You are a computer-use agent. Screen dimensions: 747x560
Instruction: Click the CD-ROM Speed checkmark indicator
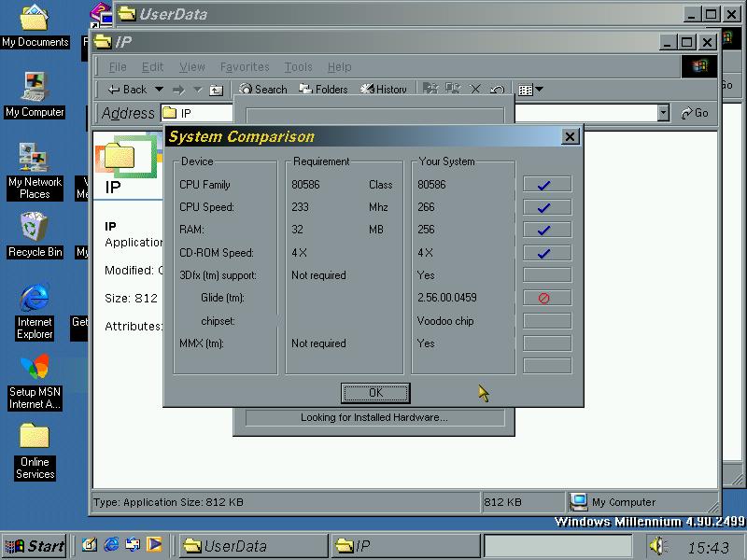coord(546,253)
